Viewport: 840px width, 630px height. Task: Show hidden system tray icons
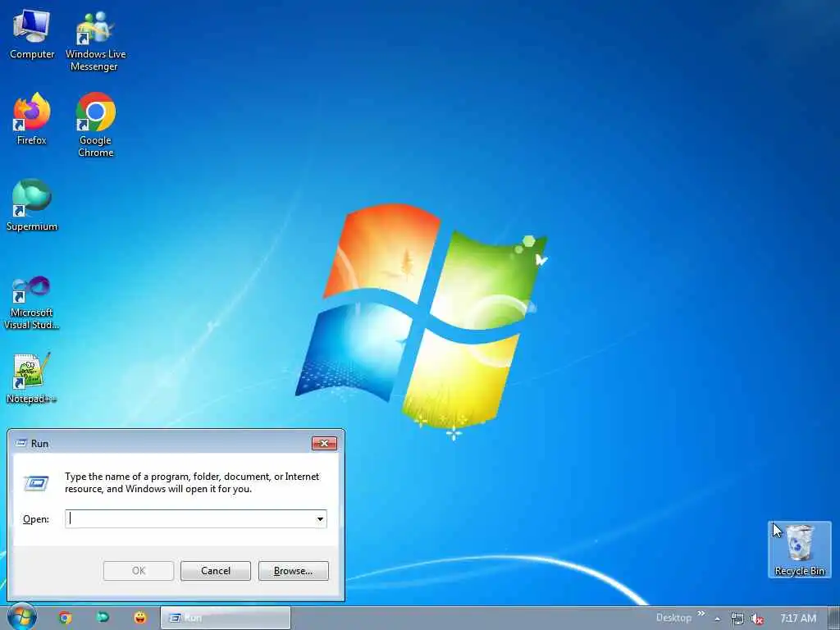coord(717,619)
